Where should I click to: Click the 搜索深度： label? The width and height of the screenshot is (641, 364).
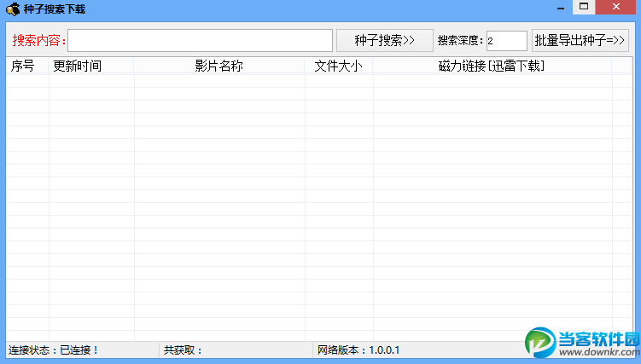460,40
